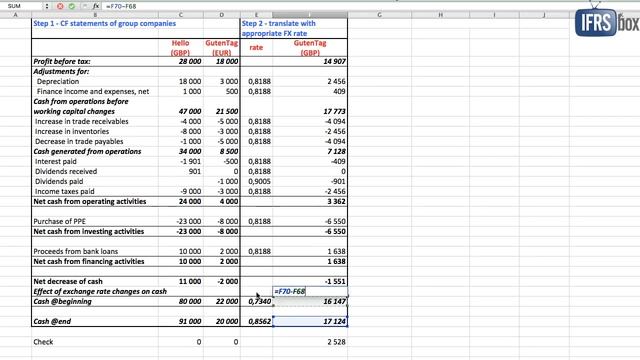Screen dimensions: 640x360
Task: Select 'Step 1 - CF statements of group companies' cell
Action: (x=104, y=24)
